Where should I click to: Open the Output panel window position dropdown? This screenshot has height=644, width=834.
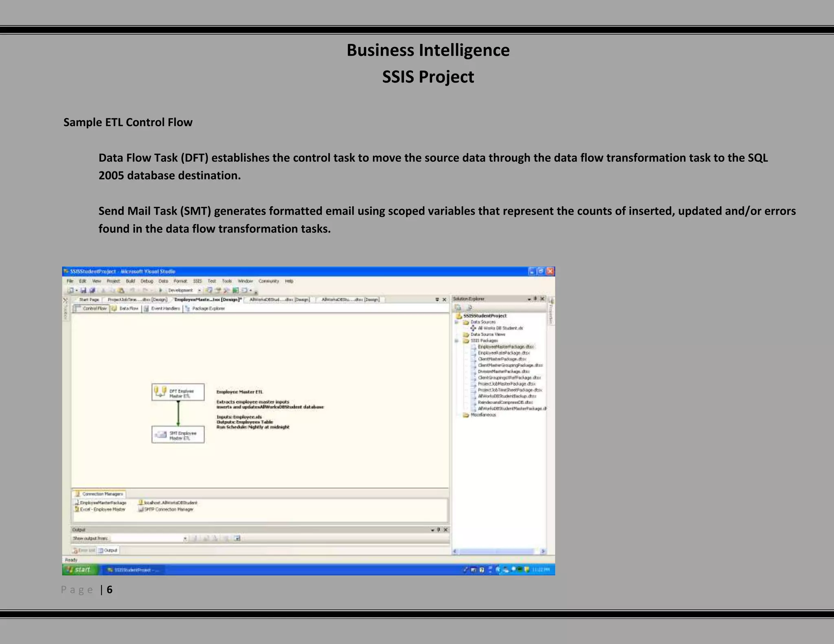pyautogui.click(x=432, y=530)
